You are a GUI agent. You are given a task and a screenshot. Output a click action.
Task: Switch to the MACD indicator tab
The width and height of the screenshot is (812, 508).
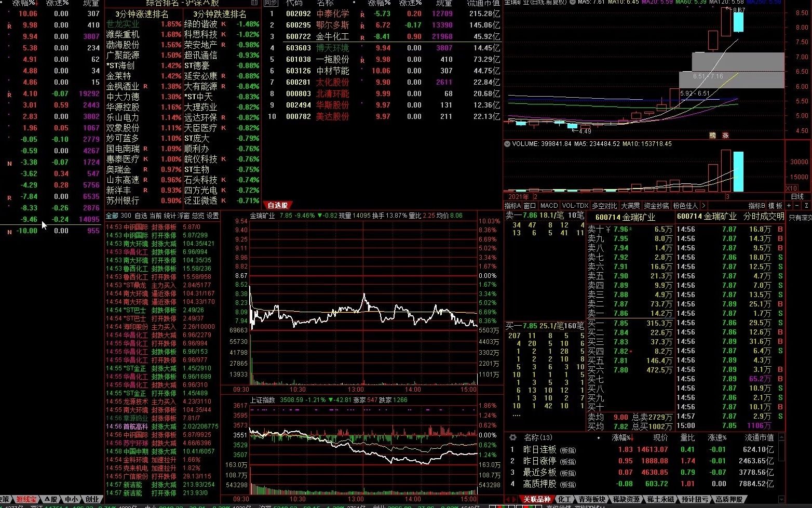549,206
